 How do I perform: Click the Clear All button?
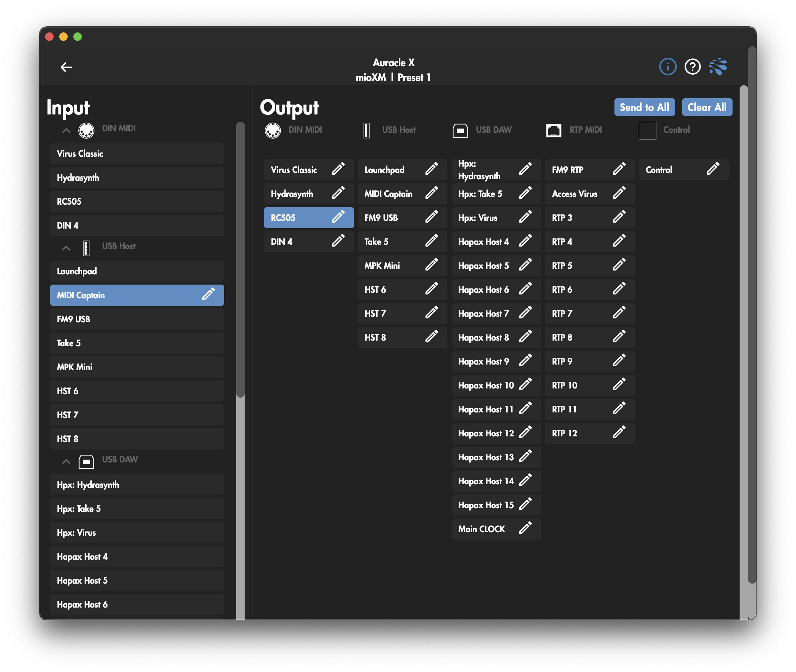point(706,107)
